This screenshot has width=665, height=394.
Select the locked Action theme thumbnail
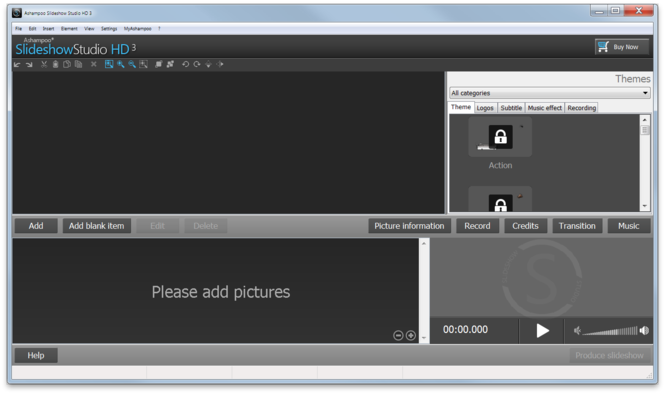point(500,137)
